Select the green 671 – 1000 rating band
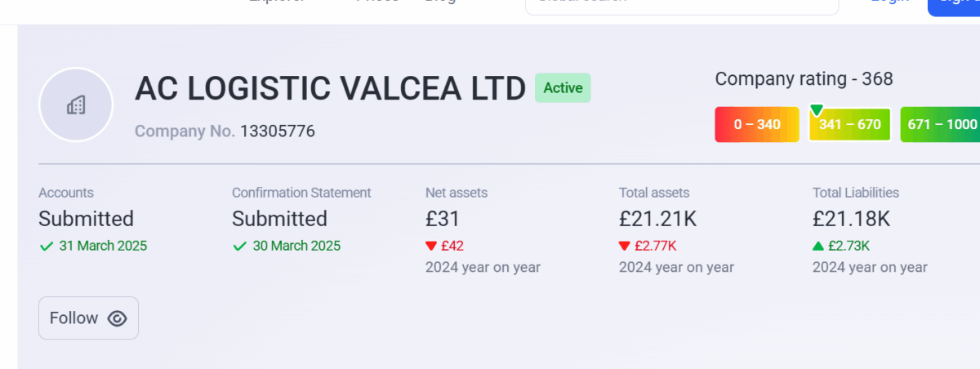980x369 pixels. point(941,125)
